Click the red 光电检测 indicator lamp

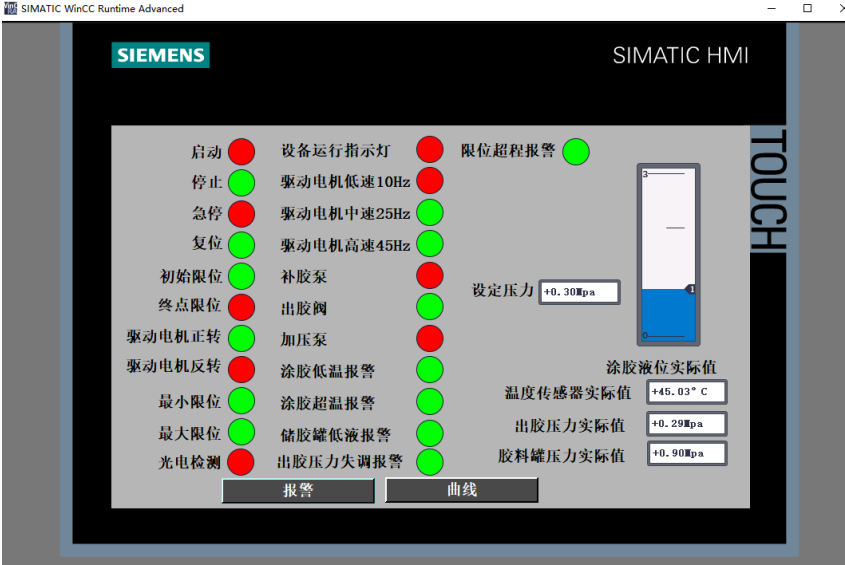pyautogui.click(x=240, y=462)
